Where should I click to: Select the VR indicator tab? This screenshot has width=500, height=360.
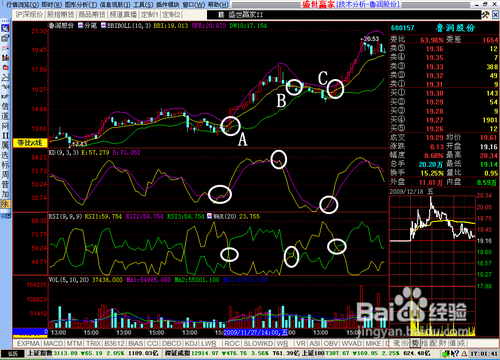(301, 343)
